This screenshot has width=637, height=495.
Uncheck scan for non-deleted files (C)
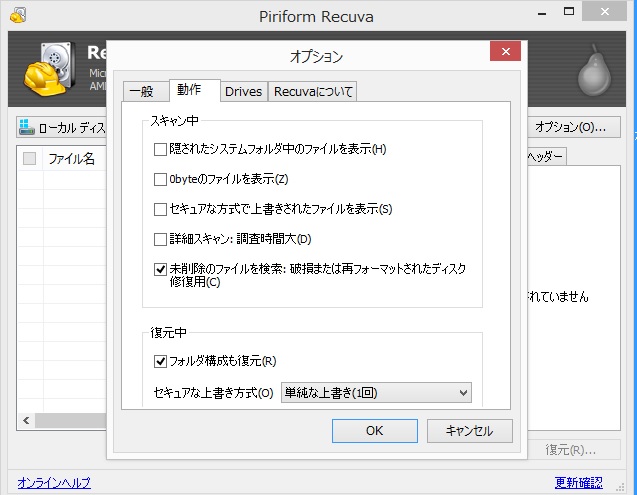[x=160, y=269]
